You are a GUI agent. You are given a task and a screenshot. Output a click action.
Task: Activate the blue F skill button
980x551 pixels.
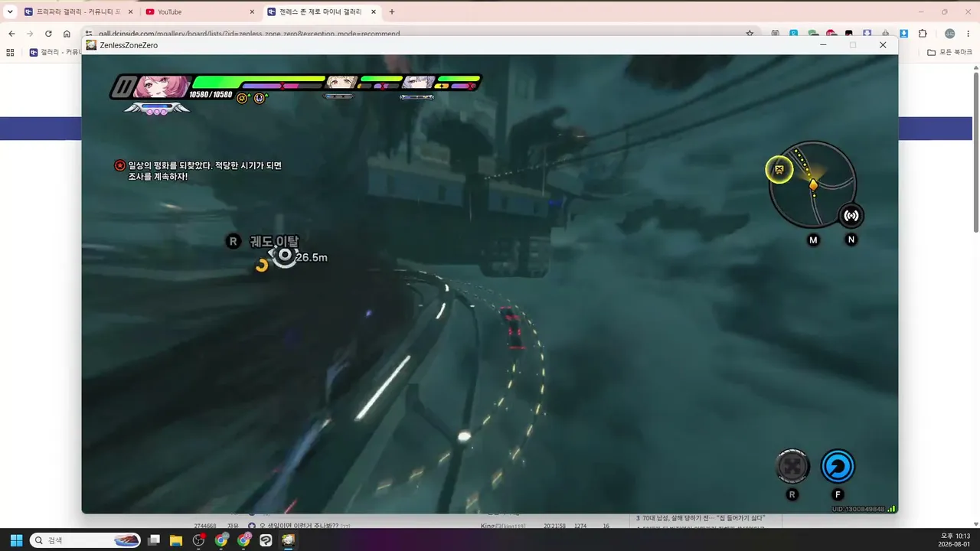click(838, 466)
